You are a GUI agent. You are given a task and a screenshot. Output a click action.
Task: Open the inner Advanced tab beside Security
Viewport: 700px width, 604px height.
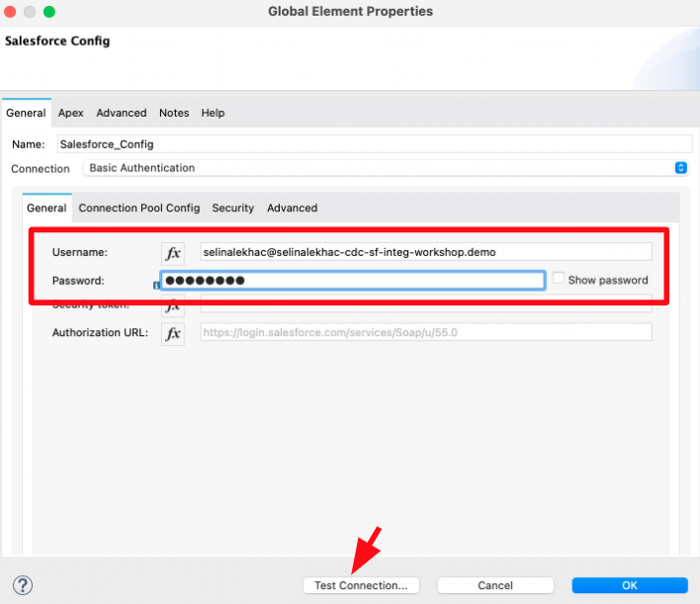click(x=292, y=208)
